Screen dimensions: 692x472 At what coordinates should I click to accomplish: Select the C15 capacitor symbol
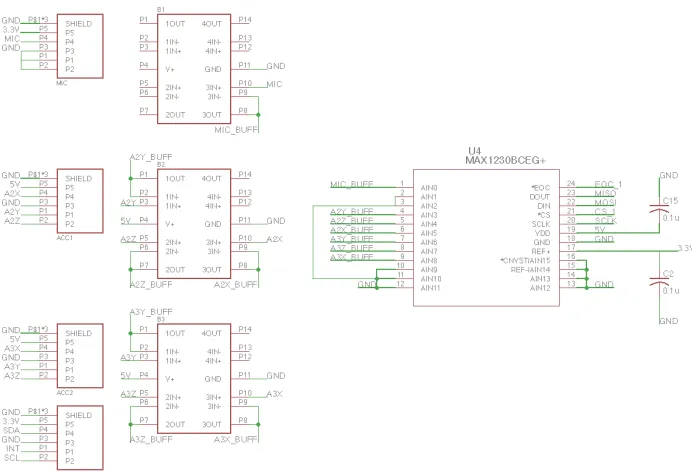click(x=659, y=209)
